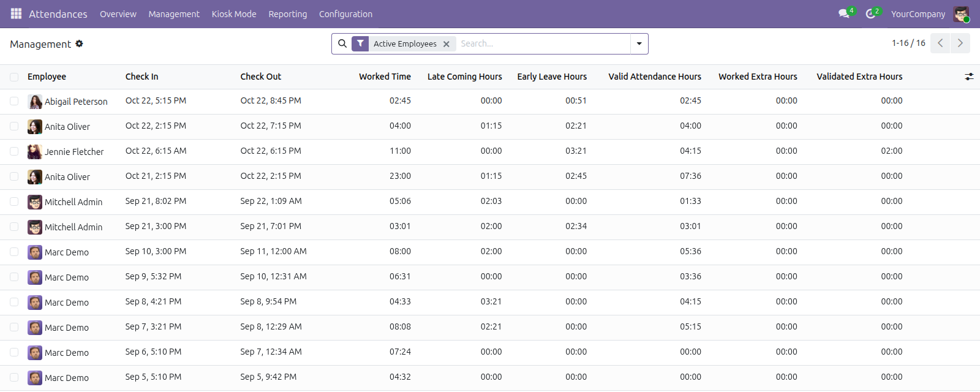Click Jennie Fletcher's avatar

click(35, 152)
